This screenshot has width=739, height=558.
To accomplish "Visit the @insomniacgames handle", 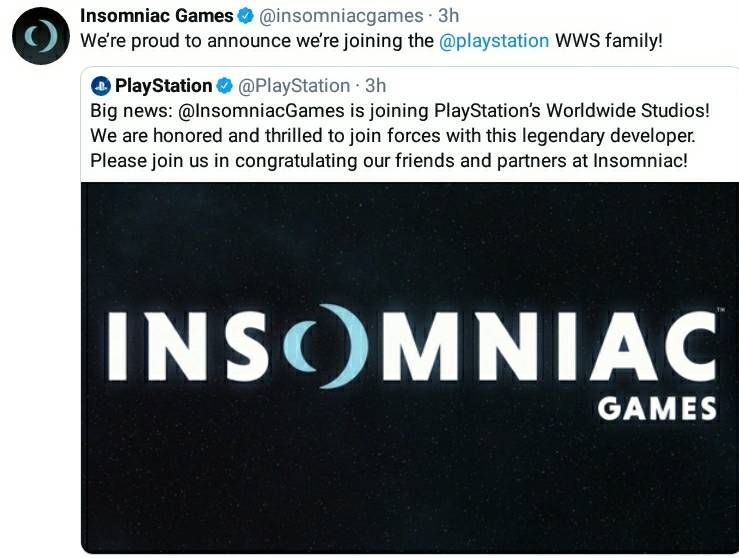I will click(341, 16).
